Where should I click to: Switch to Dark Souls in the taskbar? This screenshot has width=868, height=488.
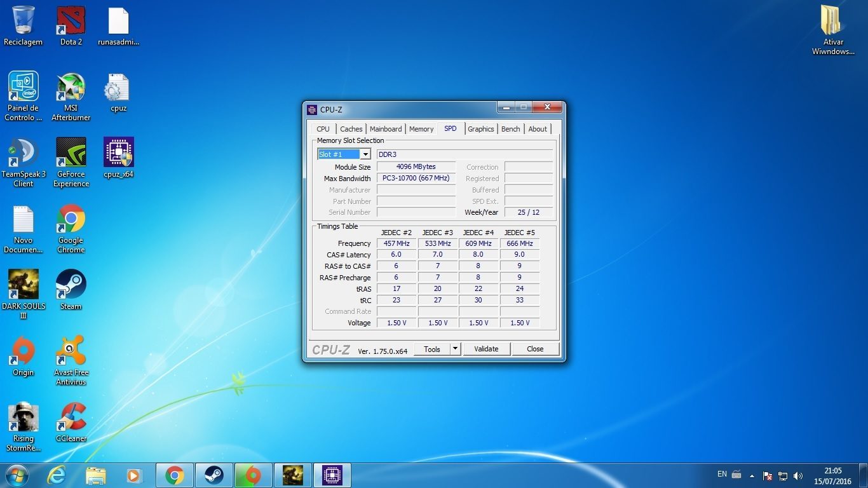(x=293, y=475)
